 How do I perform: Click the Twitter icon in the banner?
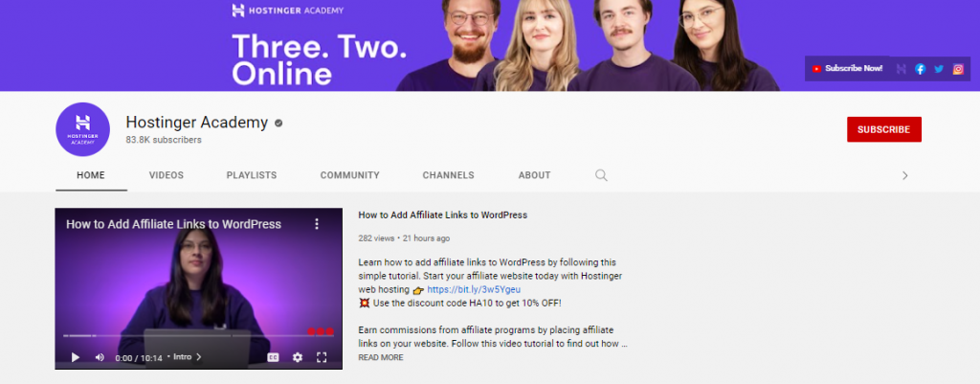coord(939,69)
